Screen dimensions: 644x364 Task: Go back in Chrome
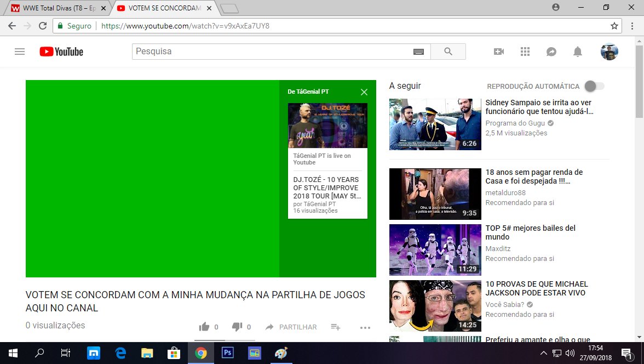(12, 26)
